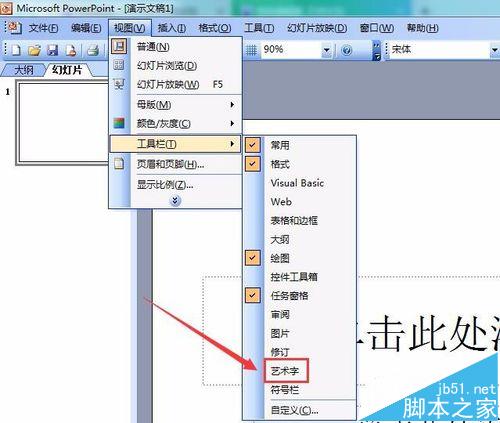Click the Header and Footer page icon
This screenshot has width=500, height=423.
point(119,163)
